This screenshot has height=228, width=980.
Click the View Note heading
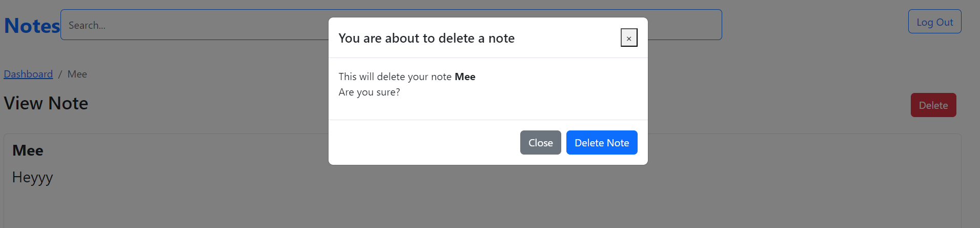[46, 103]
